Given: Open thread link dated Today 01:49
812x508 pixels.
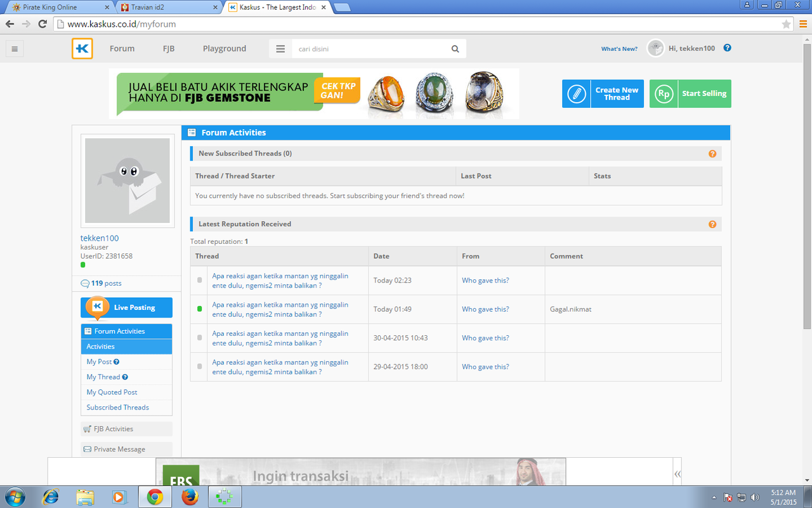Looking at the screenshot, I should (x=280, y=309).
